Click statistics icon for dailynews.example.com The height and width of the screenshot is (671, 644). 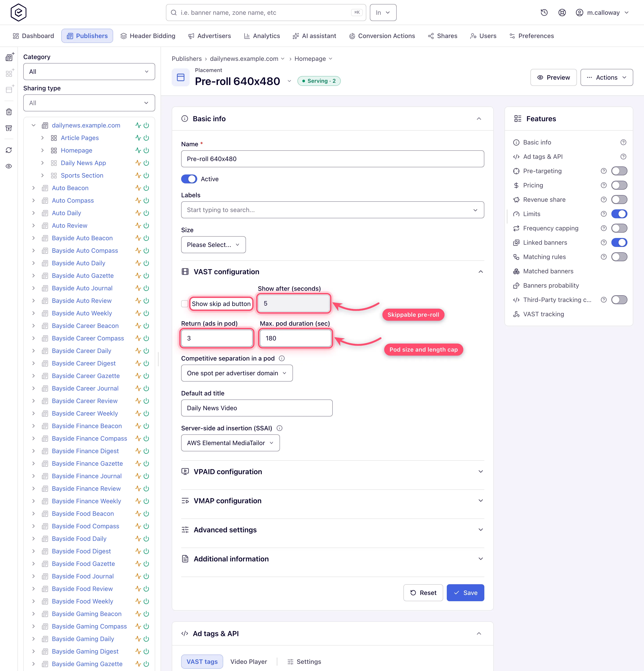click(x=138, y=125)
